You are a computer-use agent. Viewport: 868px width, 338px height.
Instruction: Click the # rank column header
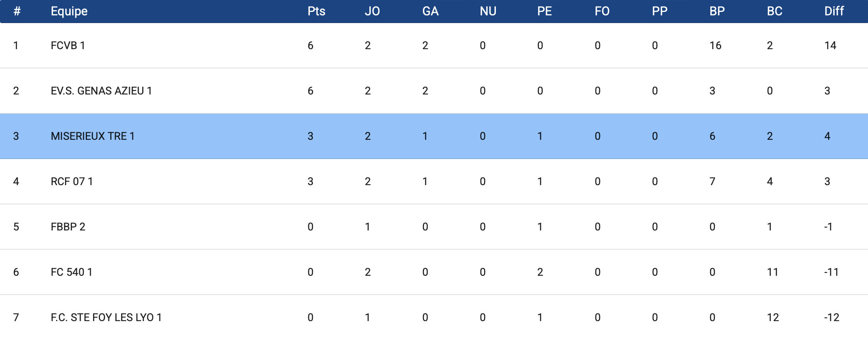click(x=17, y=11)
